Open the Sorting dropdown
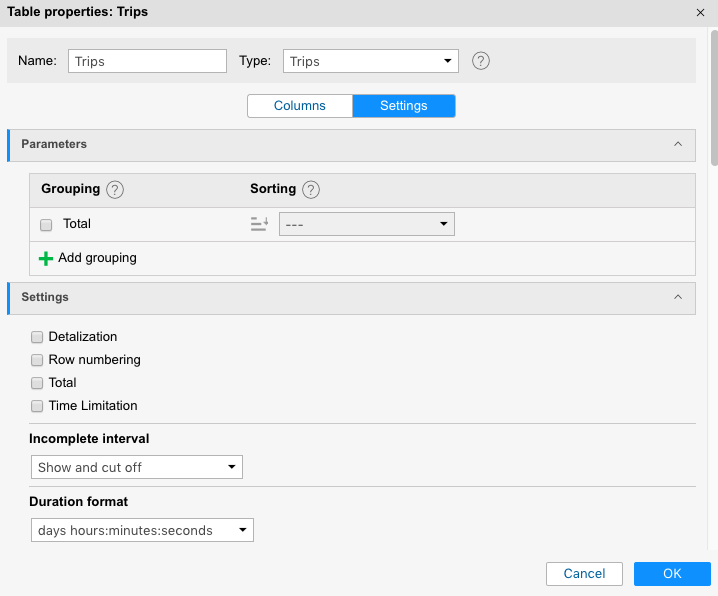 pos(366,224)
